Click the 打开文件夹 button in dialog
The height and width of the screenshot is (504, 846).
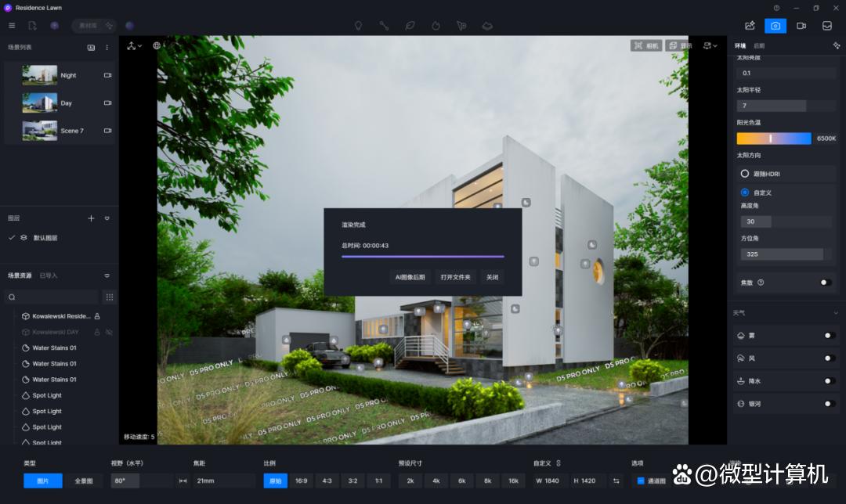[x=455, y=277]
